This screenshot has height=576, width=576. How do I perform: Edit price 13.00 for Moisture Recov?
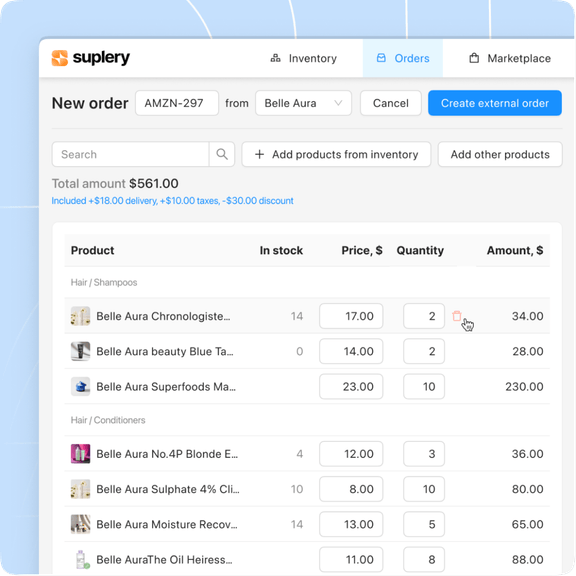(351, 524)
